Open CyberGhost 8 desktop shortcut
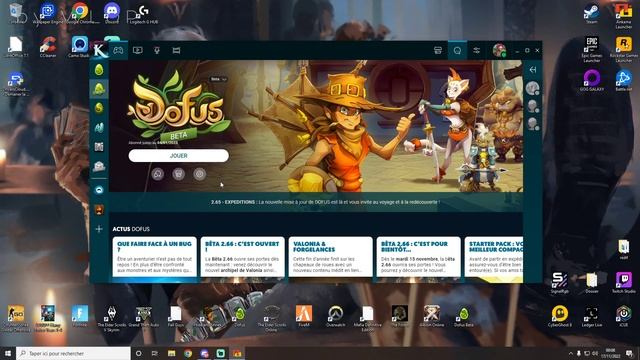Screen dimensions: 640x360 click(x=560, y=316)
